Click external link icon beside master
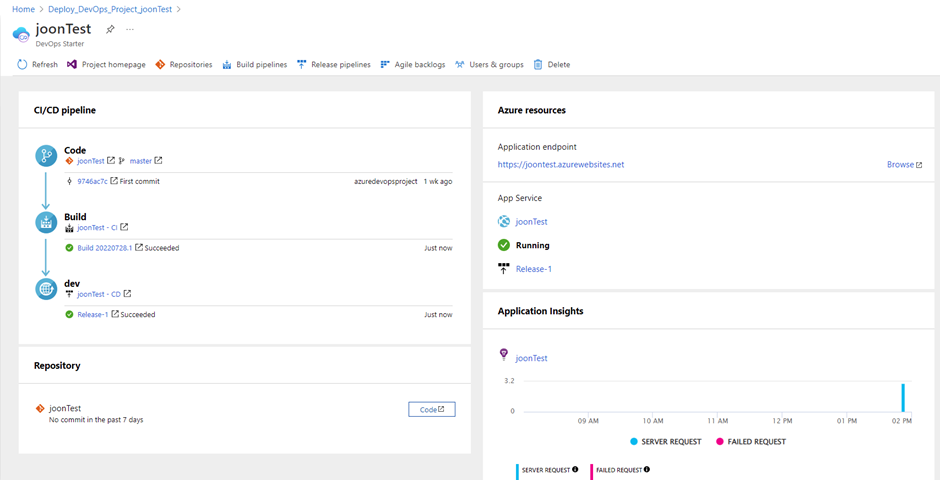Viewport: 940px width, 480px height. (x=158, y=161)
